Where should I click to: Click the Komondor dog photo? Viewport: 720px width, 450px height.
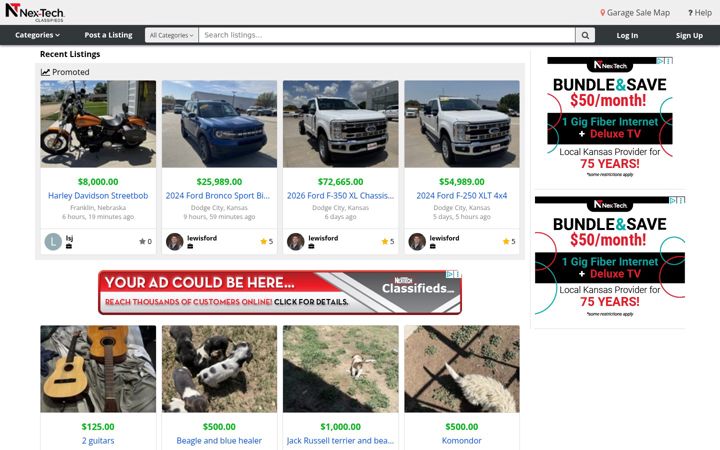[462, 369]
